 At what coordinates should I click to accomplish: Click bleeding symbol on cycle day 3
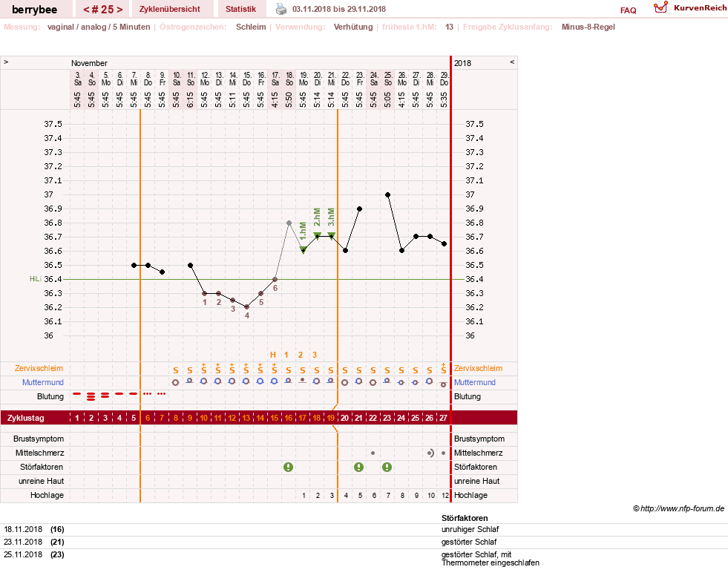105,396
